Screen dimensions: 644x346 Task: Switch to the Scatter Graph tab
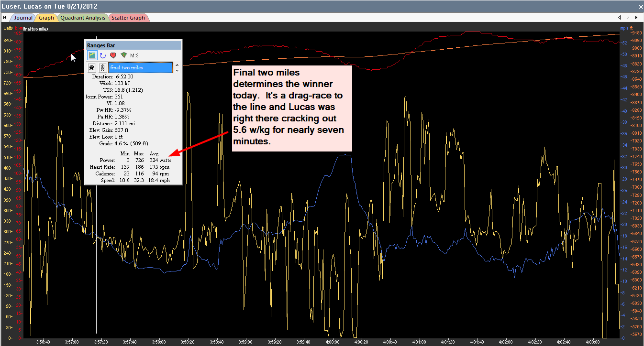[128, 17]
